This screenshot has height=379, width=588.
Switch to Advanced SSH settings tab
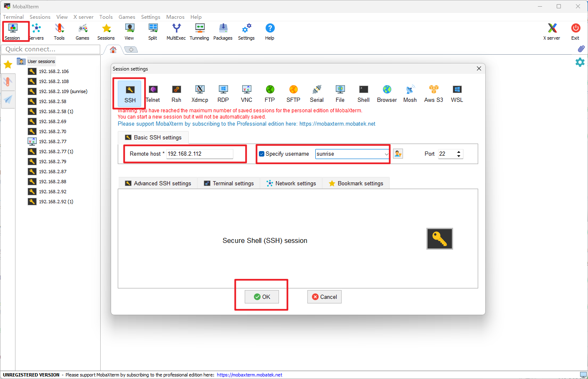[158, 183]
